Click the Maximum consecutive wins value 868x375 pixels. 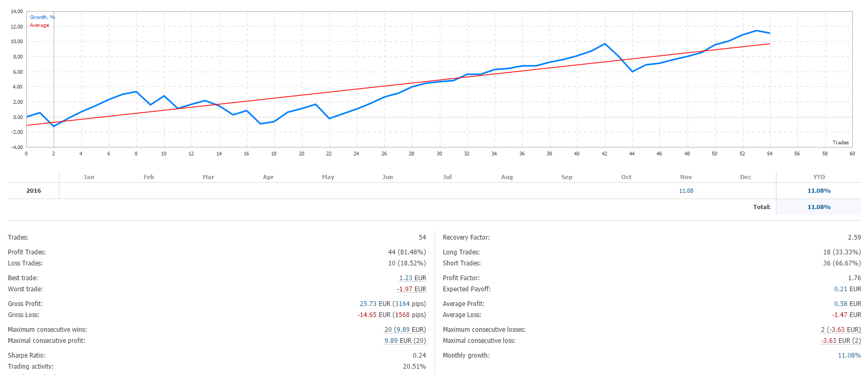coord(405,330)
